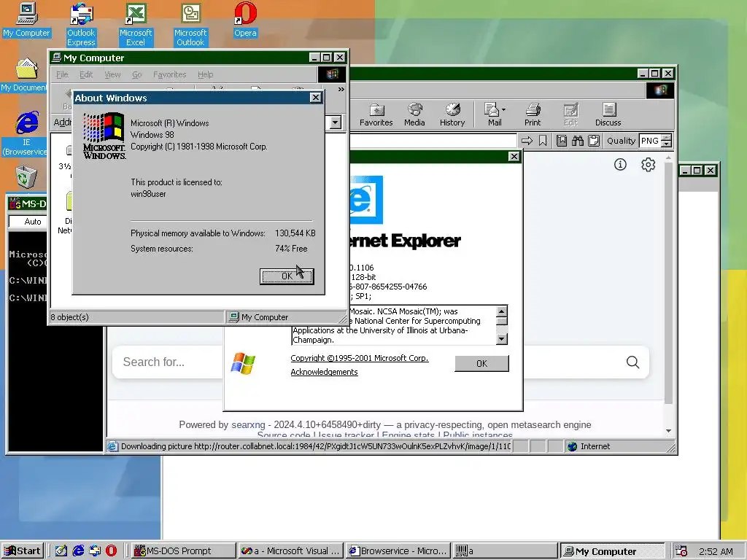Viewport: 747px width, 560px height.
Task: Switch to Microsoft Visual taskbar button
Action: click(290, 551)
